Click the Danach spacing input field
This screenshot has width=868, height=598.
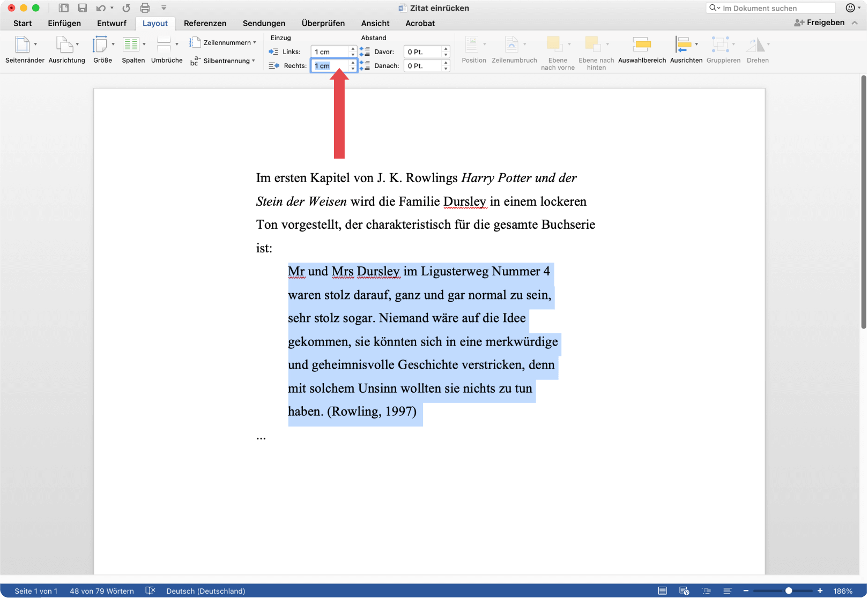tap(423, 65)
